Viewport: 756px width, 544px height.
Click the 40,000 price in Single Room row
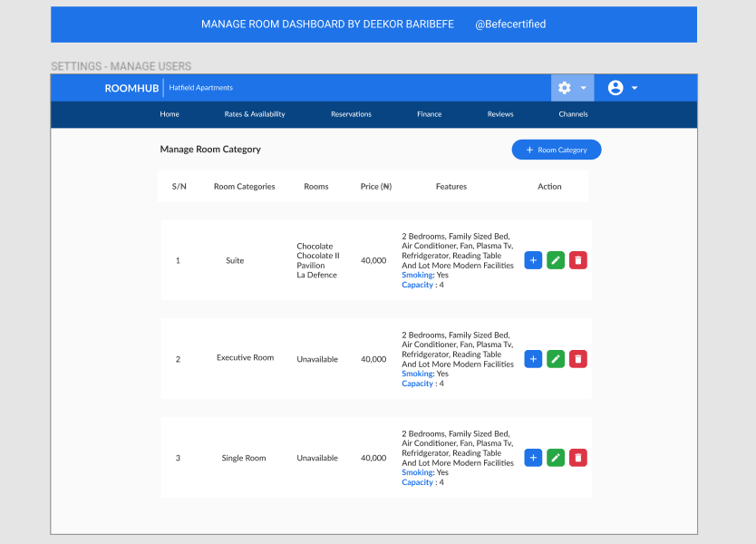tap(373, 458)
